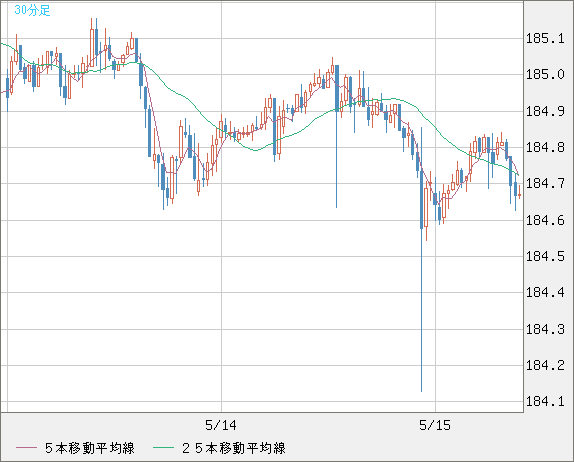Click the 184.5 price axis label
Screen dimensions: 574x462
pos(545,256)
